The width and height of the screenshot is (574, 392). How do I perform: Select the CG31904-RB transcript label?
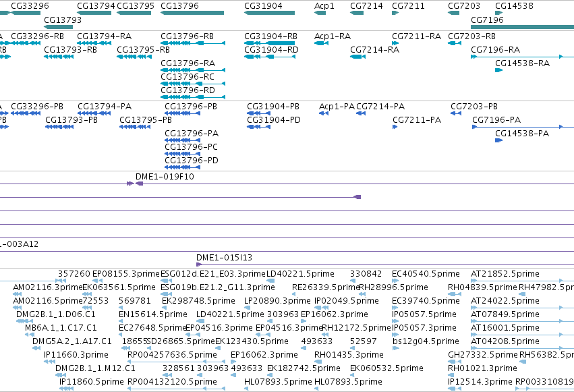[271, 36]
